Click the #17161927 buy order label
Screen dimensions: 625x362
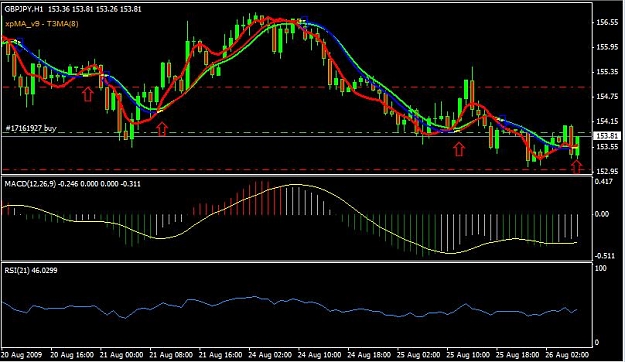click(31, 128)
